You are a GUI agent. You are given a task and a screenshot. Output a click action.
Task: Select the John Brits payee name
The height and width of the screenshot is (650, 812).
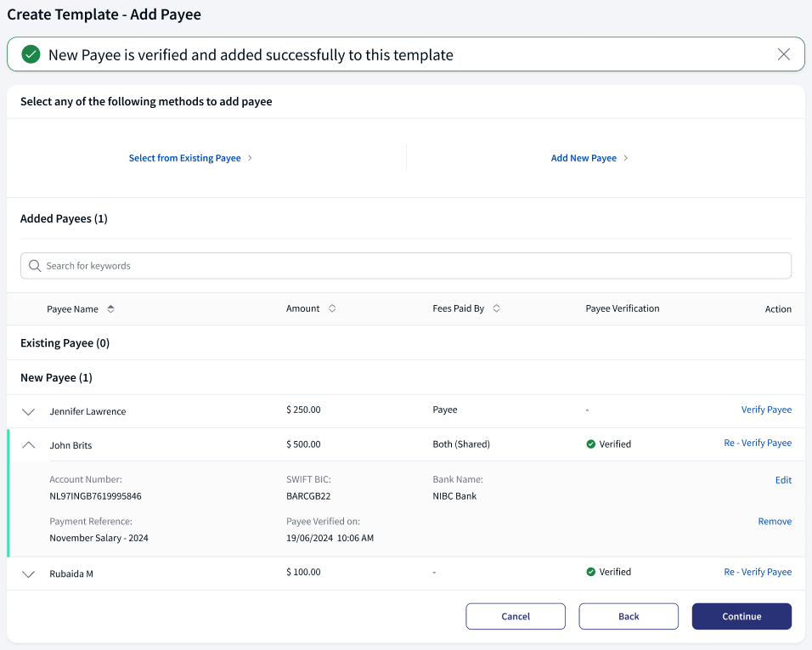[70, 445]
